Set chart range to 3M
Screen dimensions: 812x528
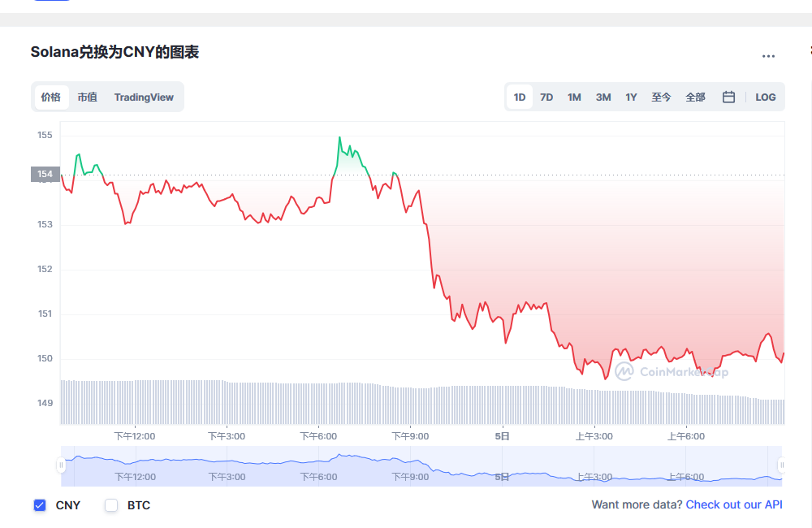point(603,97)
